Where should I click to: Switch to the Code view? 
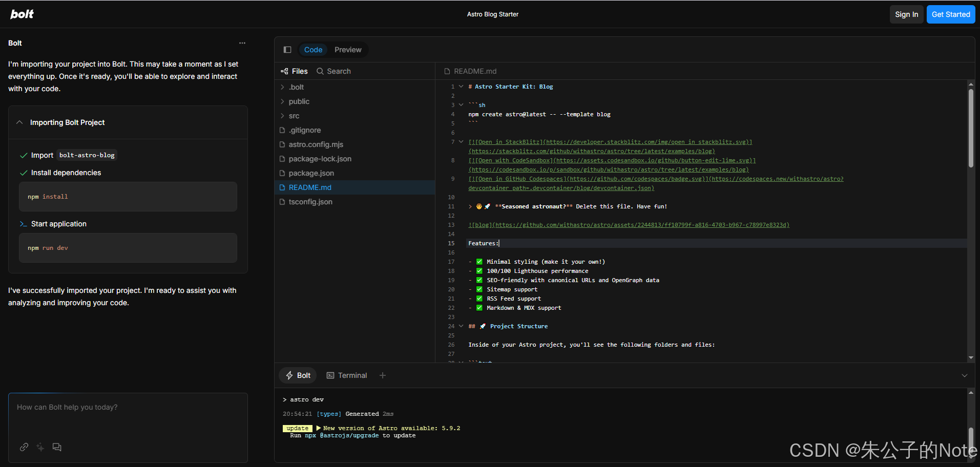313,50
